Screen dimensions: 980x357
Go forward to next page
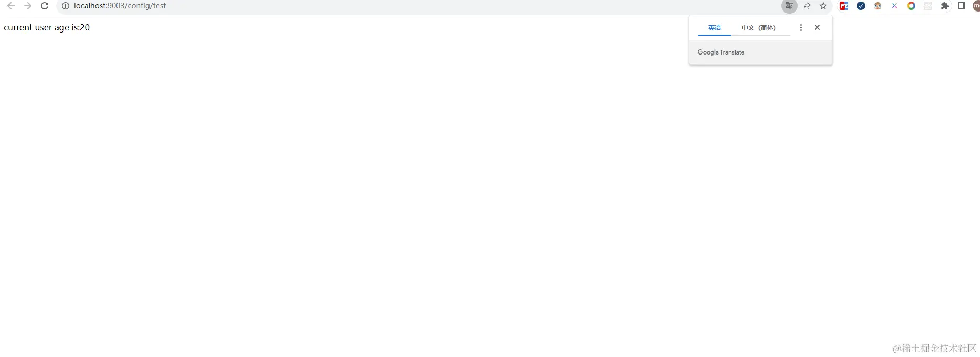click(28, 6)
